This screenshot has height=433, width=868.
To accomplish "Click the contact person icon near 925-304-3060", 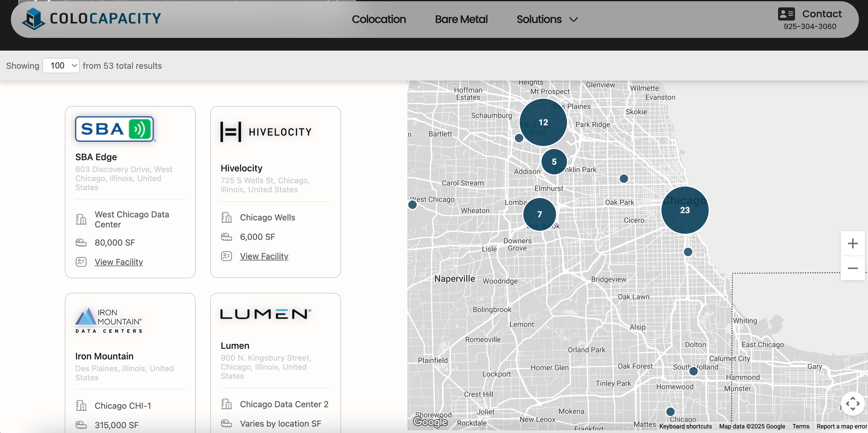I will point(787,14).
